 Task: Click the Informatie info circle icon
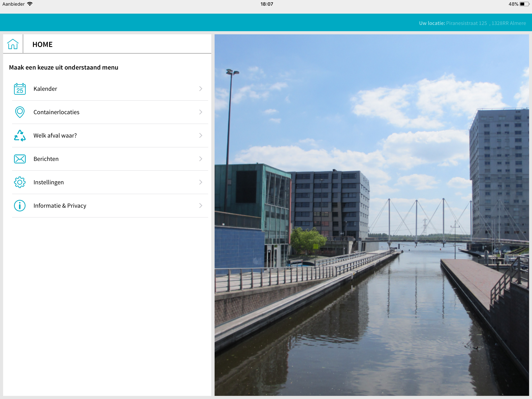coord(20,206)
